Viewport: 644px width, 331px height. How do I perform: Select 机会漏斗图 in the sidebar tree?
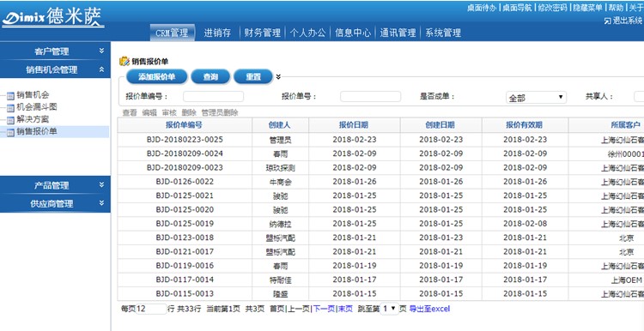[37, 107]
